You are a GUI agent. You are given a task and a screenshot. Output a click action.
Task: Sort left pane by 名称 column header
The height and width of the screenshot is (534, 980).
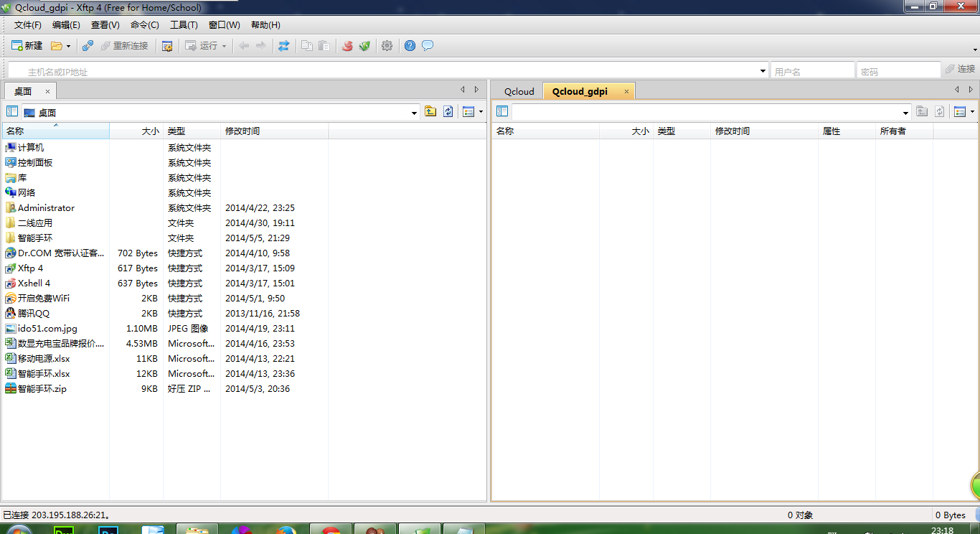(x=56, y=131)
